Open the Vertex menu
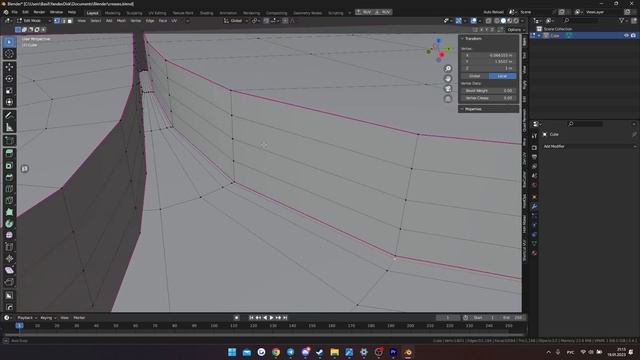This screenshot has width=640, height=360. (x=136, y=21)
